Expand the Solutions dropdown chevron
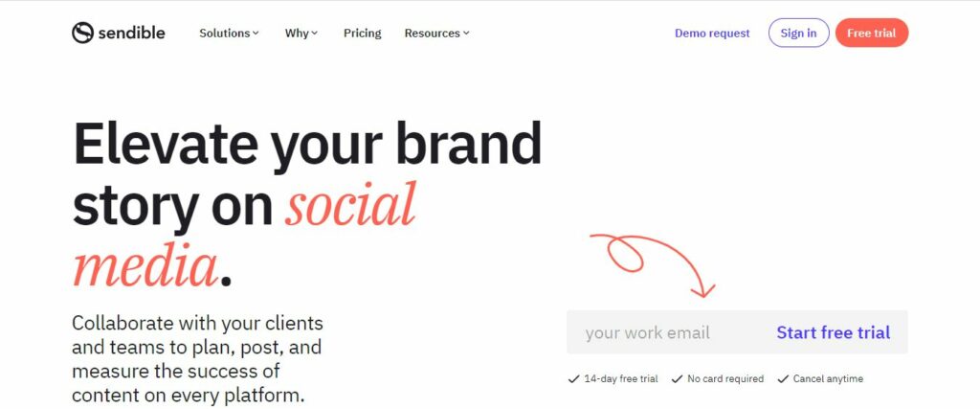Viewport: 980px width, 409px height. [x=256, y=34]
